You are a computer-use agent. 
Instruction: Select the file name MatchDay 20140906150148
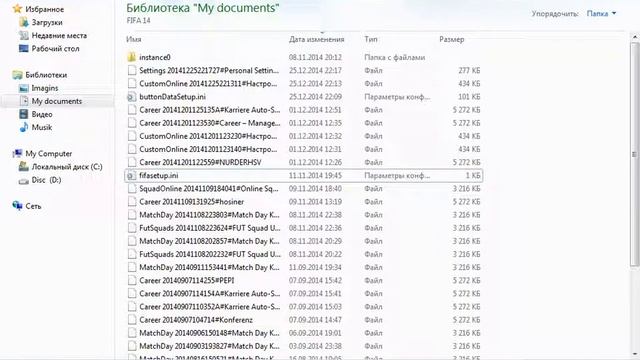tap(209, 333)
